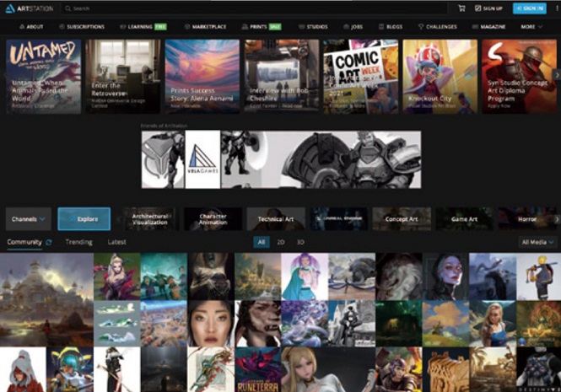561x392 pixels.
Task: Go to the Jobs page
Action: 353,26
